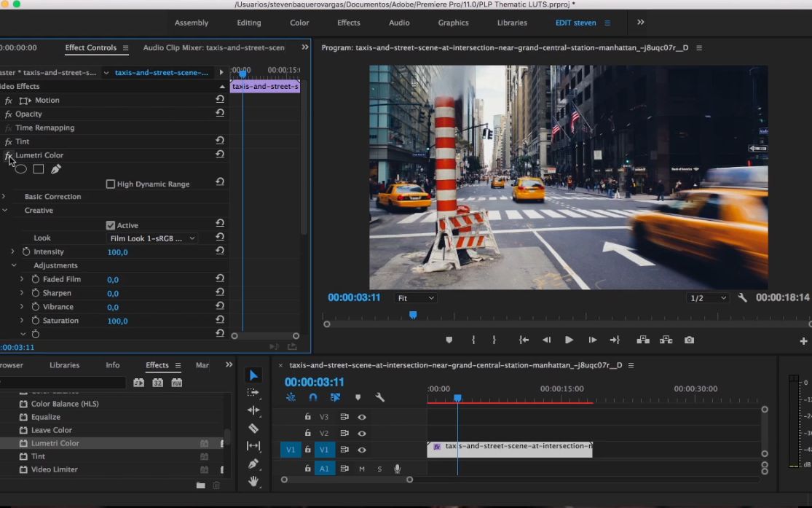Select Lumetri Color in Effects list
This screenshot has width=812, height=508.
[55, 443]
